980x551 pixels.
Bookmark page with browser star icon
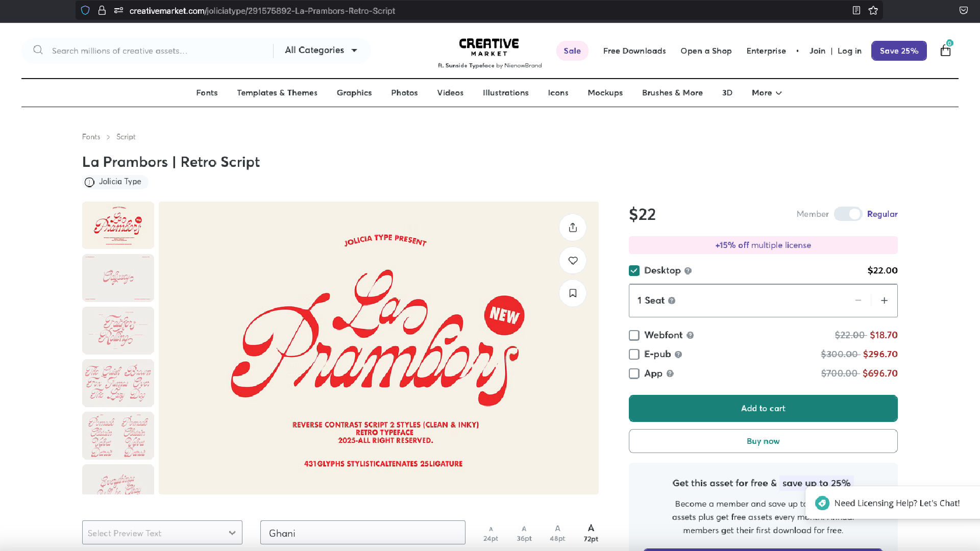[873, 10]
